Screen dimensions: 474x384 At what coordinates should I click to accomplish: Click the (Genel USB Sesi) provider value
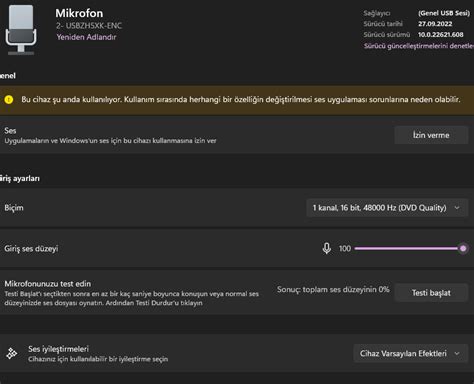(444, 13)
